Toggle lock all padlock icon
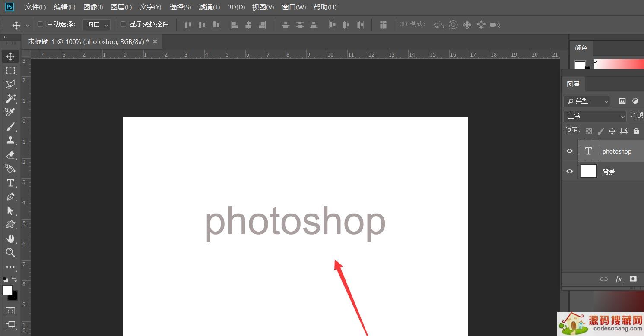Image resolution: width=644 pixels, height=336 pixels. pos(636,131)
